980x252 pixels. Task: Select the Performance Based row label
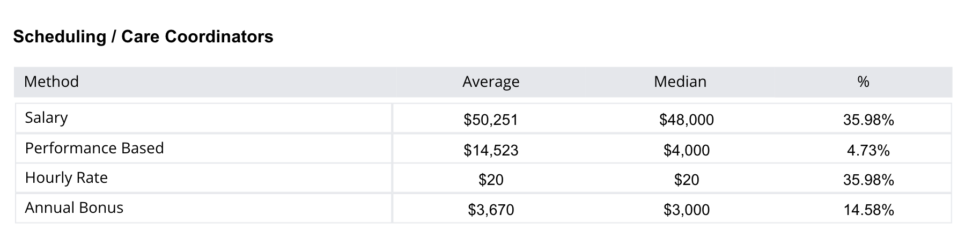click(x=94, y=148)
